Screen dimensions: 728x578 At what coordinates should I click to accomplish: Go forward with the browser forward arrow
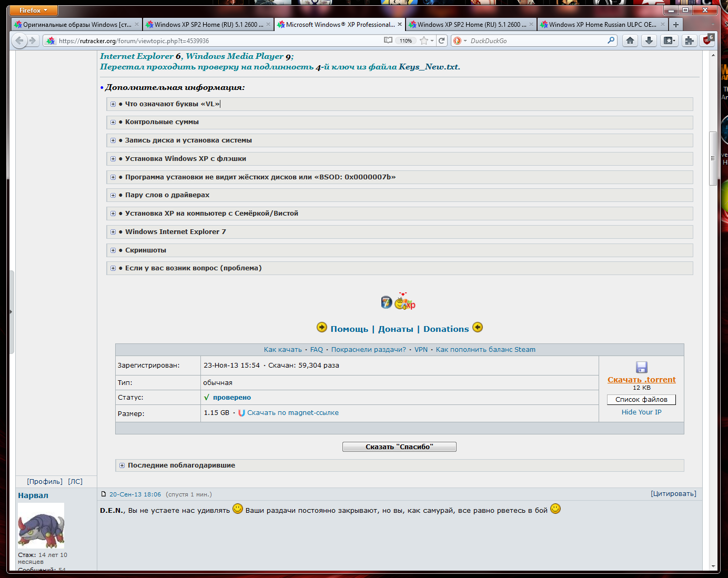tap(33, 40)
